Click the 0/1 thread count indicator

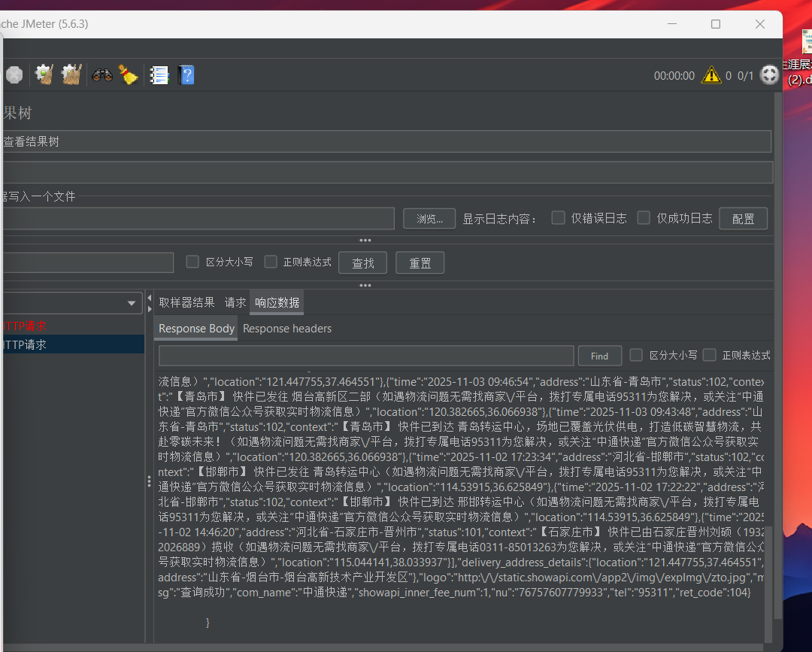coord(745,76)
